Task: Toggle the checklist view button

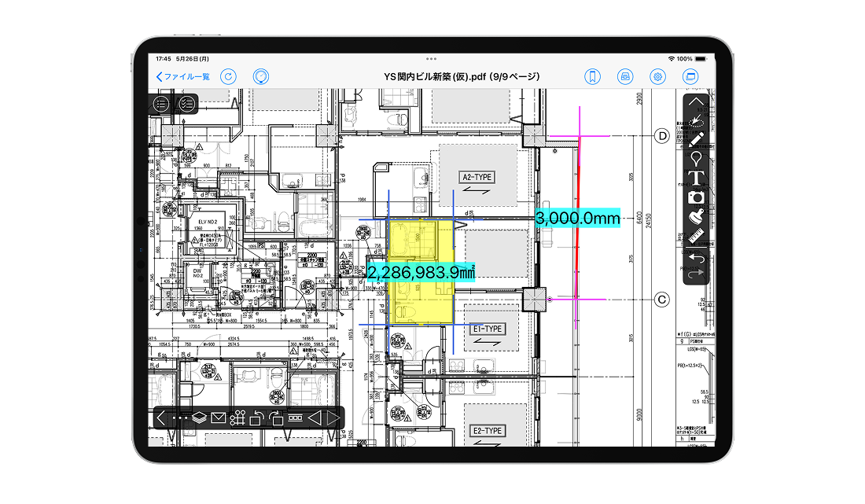Action: pyautogui.click(x=187, y=104)
